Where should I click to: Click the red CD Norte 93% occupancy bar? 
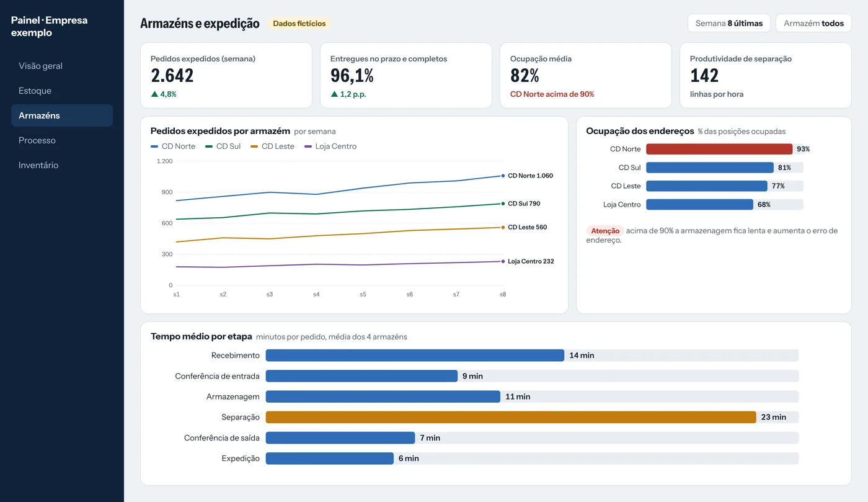[x=719, y=149]
